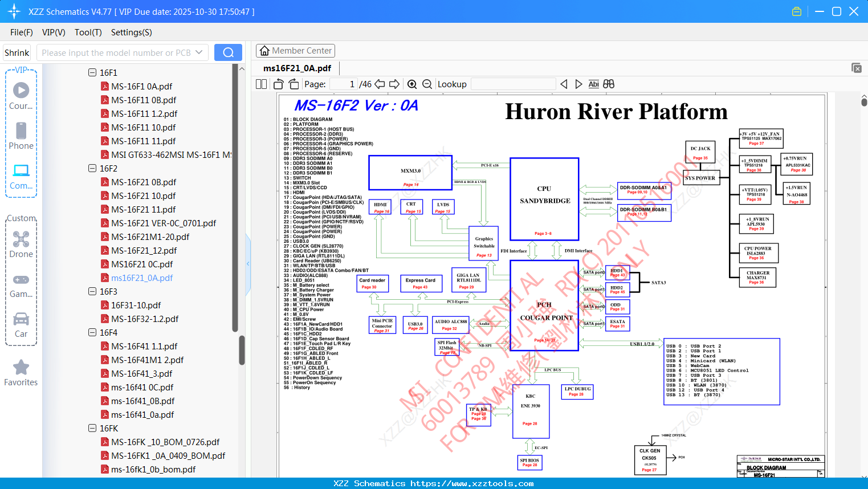
Task: Open the Settings(S) menu
Action: [131, 32]
